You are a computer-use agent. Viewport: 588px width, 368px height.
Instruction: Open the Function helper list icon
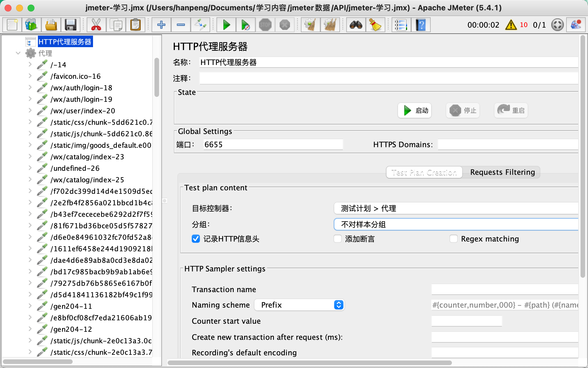tap(401, 25)
